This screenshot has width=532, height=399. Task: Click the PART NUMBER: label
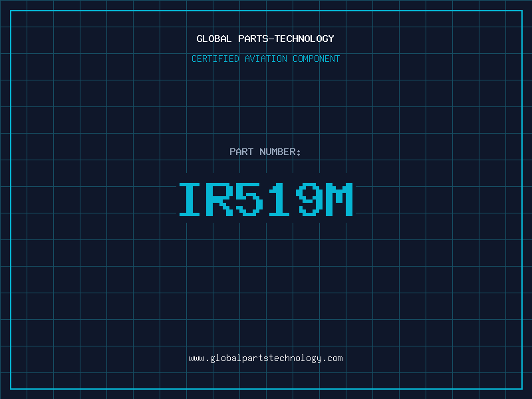pyautogui.click(x=265, y=152)
